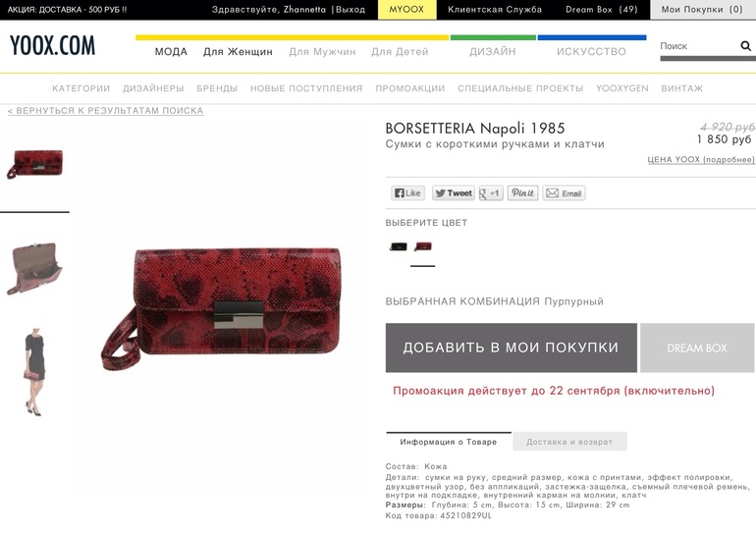The width and height of the screenshot is (756, 534).
Task: Share via the Twitter Tweet button
Action: point(454,193)
